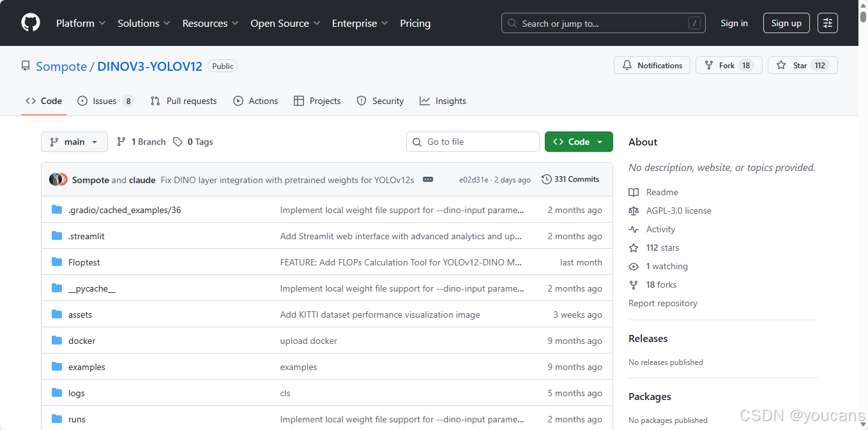Open the __pycache__ folder
The height and width of the screenshot is (430, 868).
click(92, 288)
